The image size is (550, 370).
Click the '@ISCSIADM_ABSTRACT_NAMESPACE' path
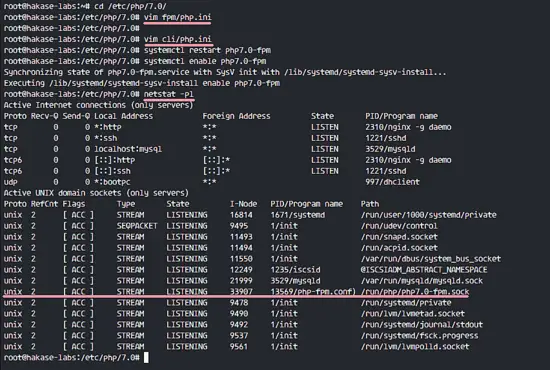click(x=424, y=270)
